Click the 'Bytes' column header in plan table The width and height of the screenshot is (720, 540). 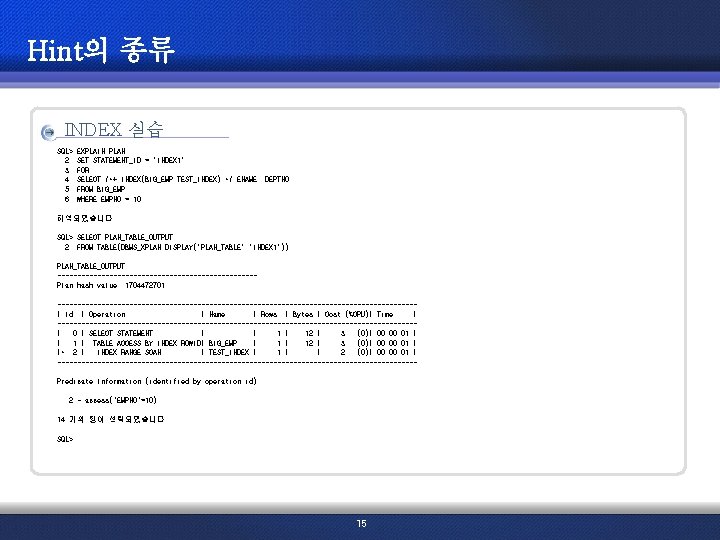(303, 315)
